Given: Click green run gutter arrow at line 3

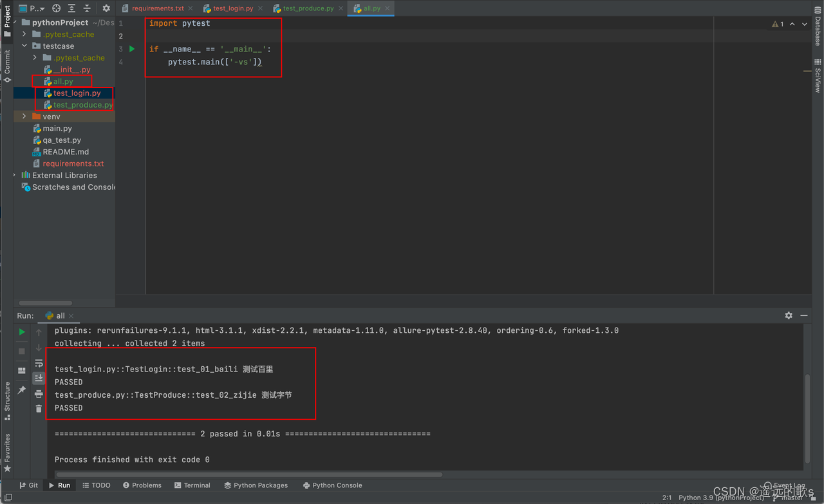Looking at the screenshot, I should [x=132, y=49].
